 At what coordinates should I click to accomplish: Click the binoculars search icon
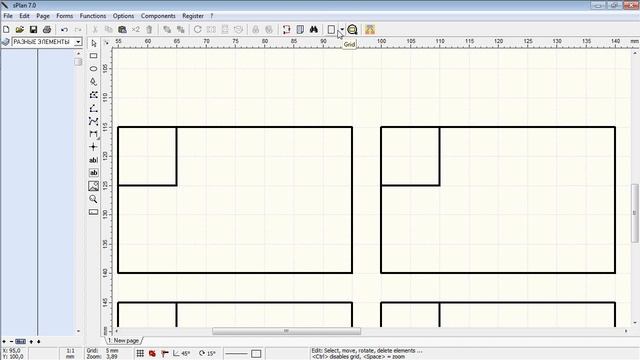[x=313, y=29]
